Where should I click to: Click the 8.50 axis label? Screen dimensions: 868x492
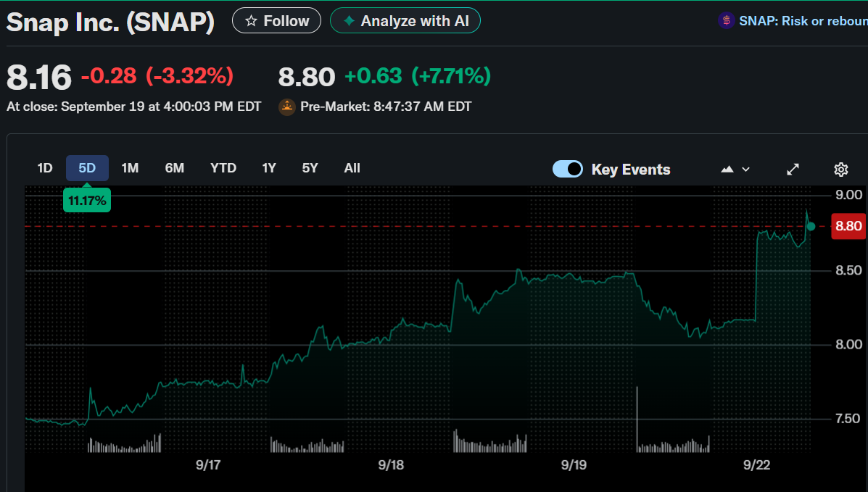[848, 270]
